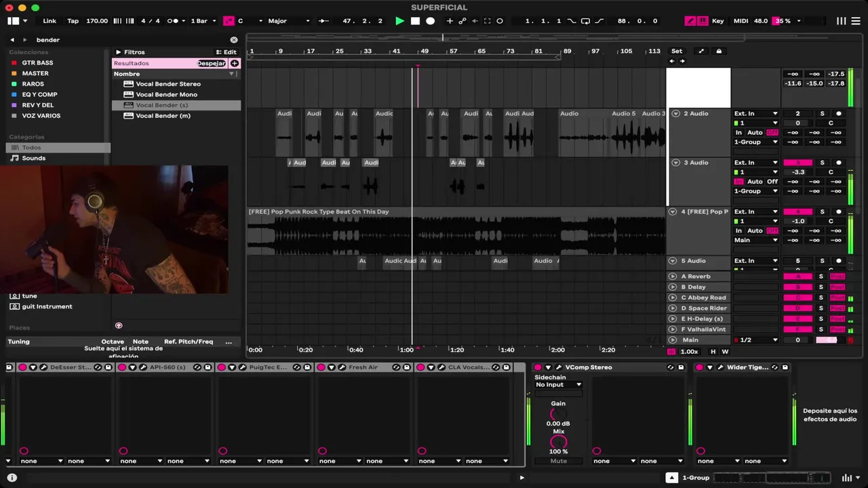This screenshot has width=868, height=488.
Task: Go back in browser history arrow
Action: 12,40
